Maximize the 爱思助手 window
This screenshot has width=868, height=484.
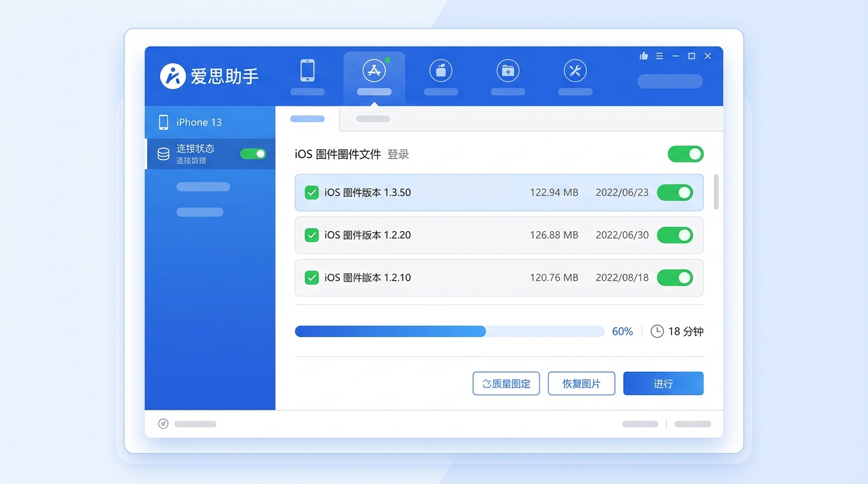(691, 56)
